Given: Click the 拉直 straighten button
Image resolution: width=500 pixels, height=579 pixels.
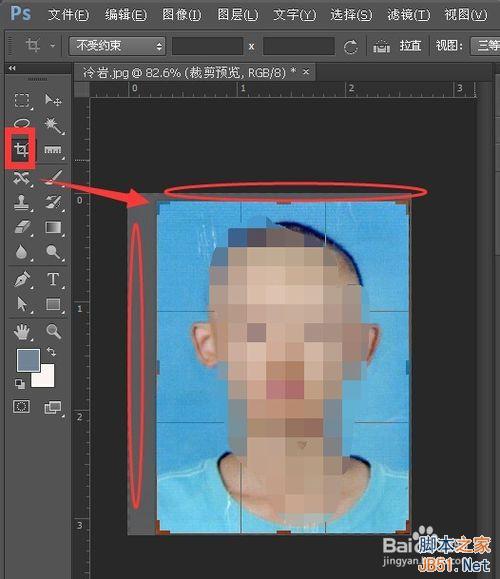Looking at the screenshot, I should pyautogui.click(x=410, y=46).
